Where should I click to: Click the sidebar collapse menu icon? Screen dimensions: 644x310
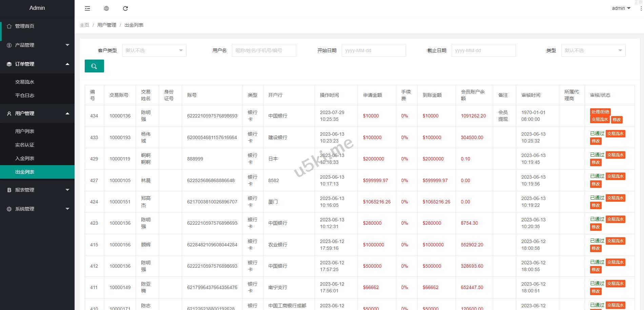tap(87, 8)
